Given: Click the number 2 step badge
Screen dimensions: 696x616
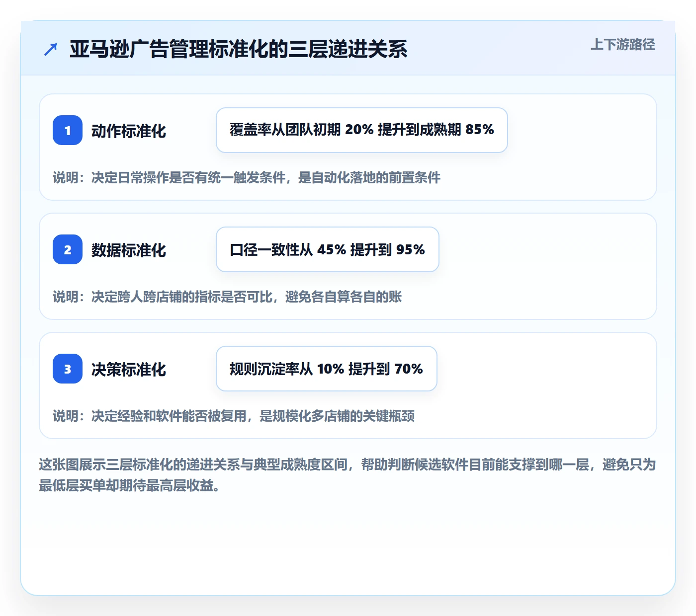Looking at the screenshot, I should coord(68,249).
